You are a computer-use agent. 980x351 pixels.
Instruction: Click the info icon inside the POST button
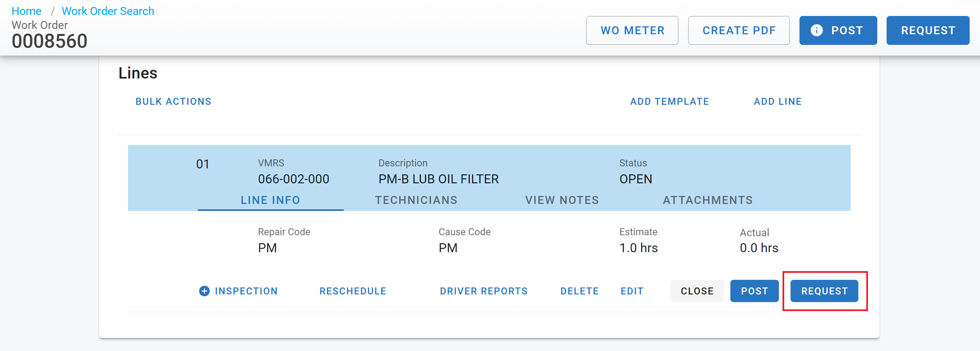[816, 30]
